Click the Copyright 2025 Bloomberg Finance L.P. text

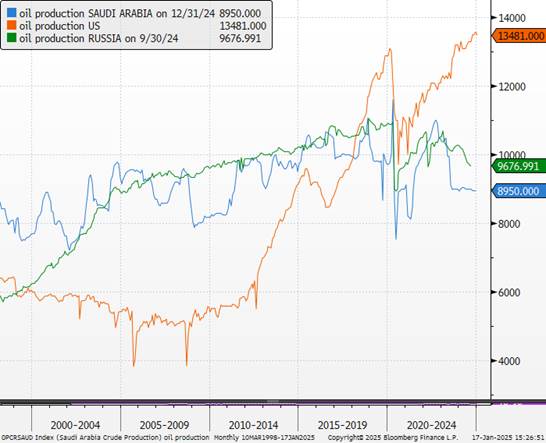(x=393, y=437)
